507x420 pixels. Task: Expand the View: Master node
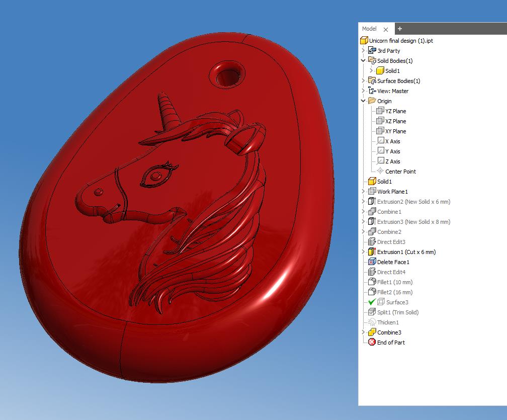tap(363, 91)
